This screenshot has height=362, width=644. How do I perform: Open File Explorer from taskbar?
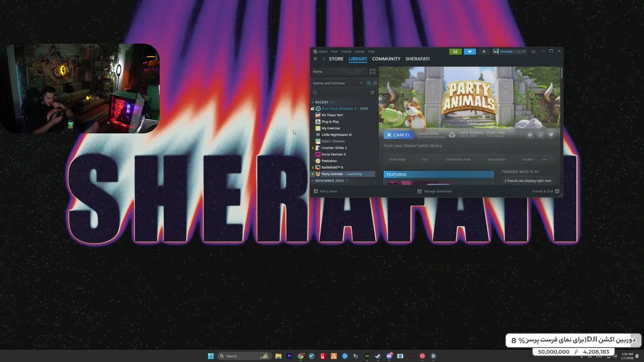click(x=278, y=356)
